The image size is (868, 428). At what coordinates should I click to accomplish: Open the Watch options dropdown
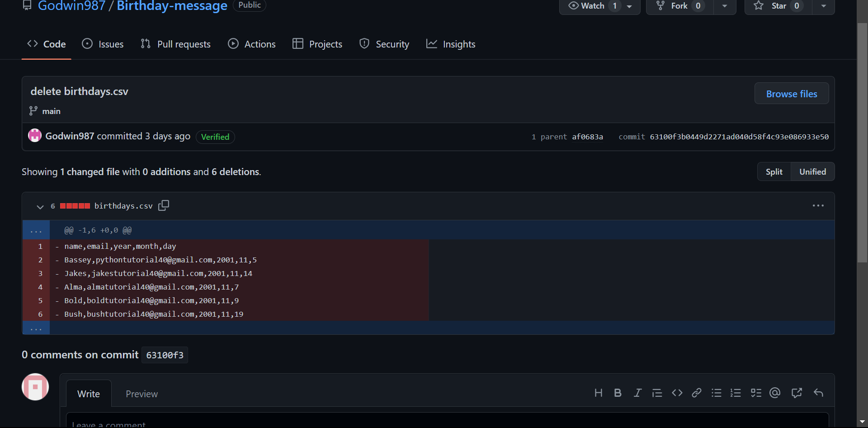click(630, 6)
